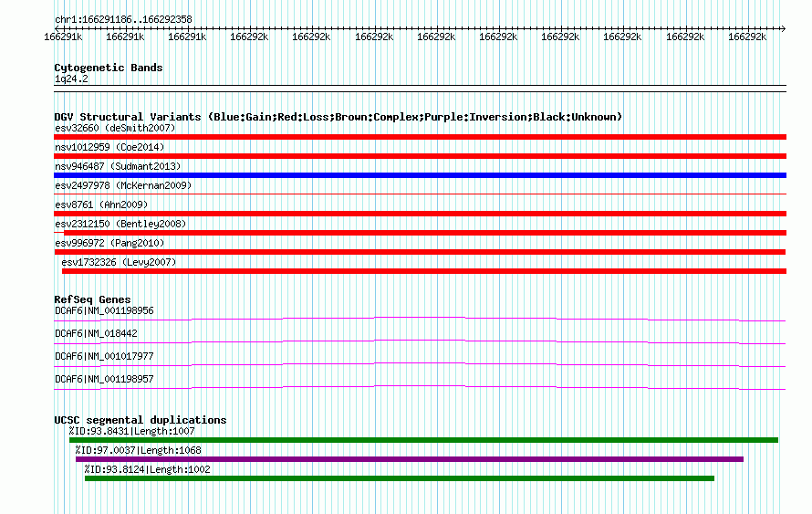Image resolution: width=812 pixels, height=514 pixels.
Task: Click the green bar for Length:1002 duplication
Action: coord(400,478)
